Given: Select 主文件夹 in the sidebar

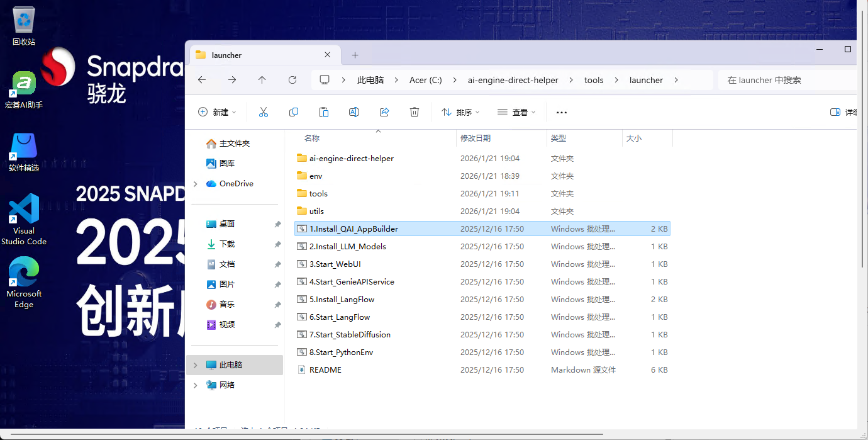Looking at the screenshot, I should coord(235,144).
